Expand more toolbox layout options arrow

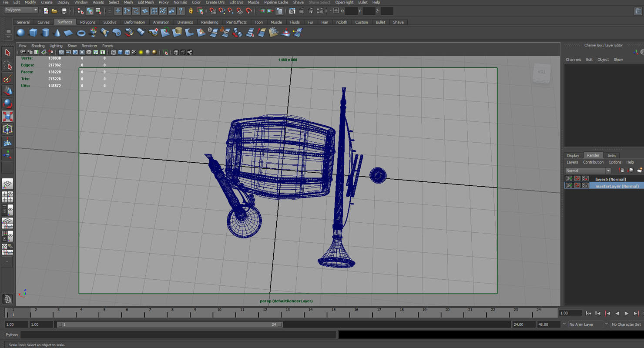(7, 262)
